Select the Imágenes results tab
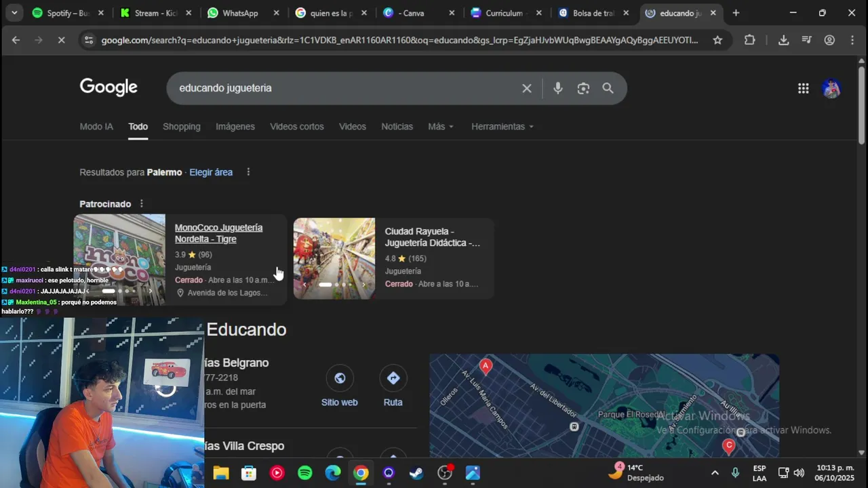Viewport: 868px width, 488px height. pyautogui.click(x=235, y=127)
